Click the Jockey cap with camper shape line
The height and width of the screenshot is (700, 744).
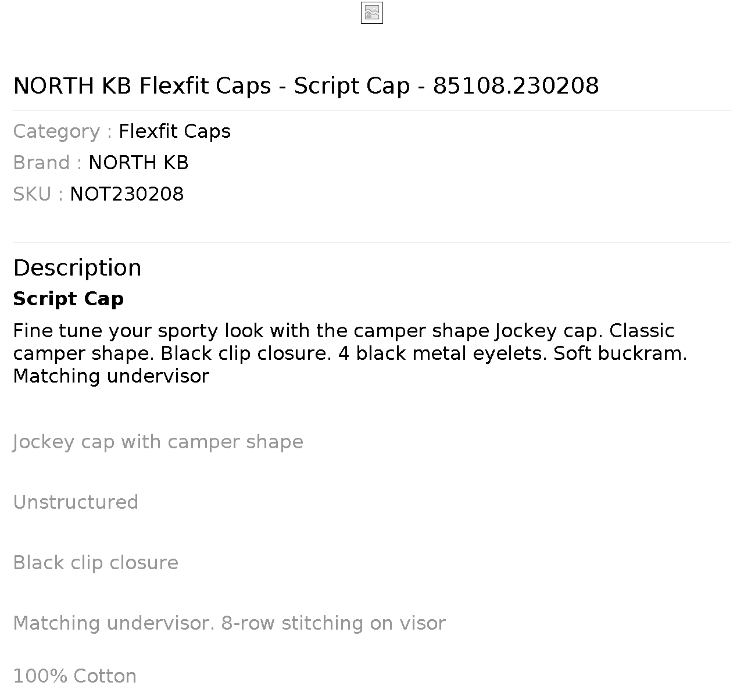coord(158,442)
